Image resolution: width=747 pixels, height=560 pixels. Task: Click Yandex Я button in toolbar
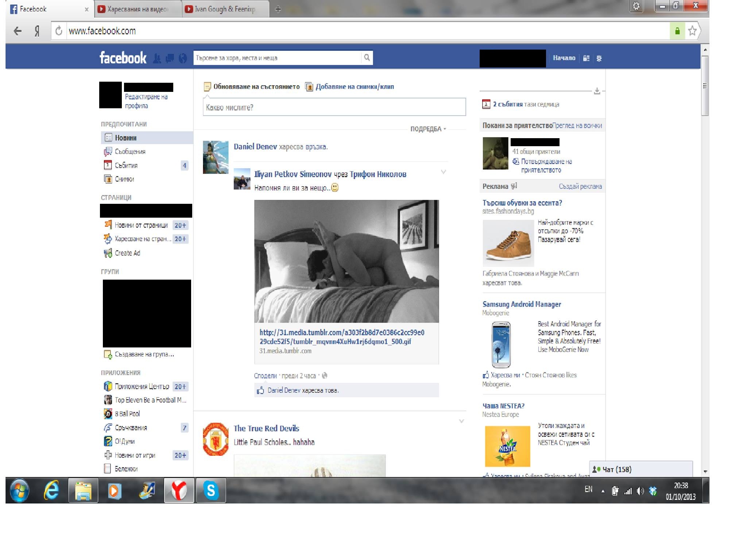[x=37, y=31]
